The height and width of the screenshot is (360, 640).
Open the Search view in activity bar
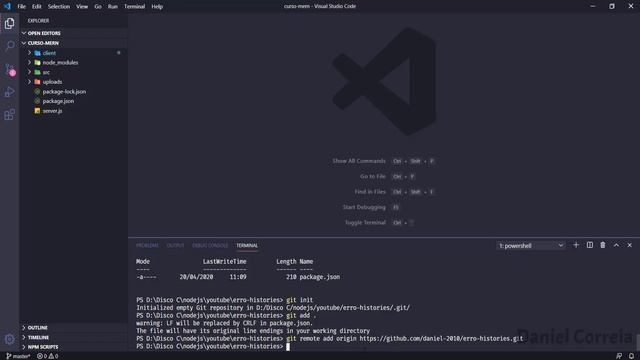[x=9, y=46]
